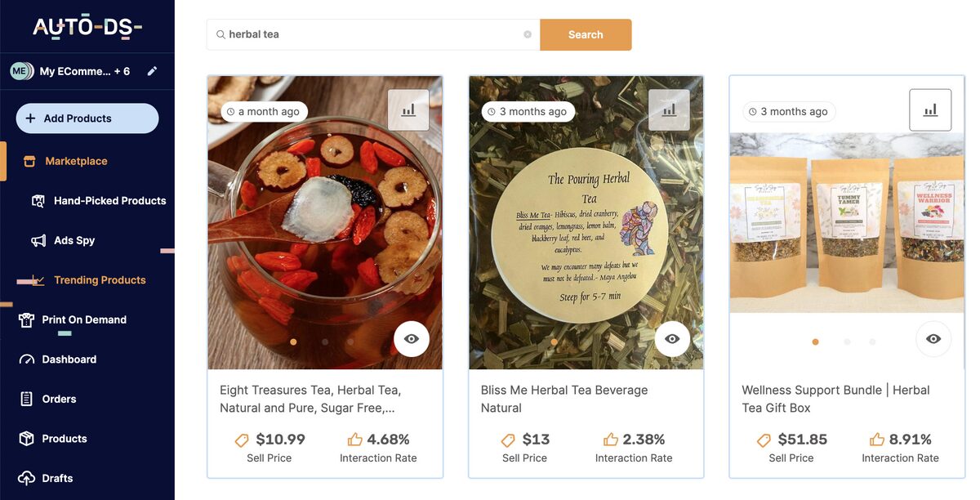Open statistics chart icon on Eight Treasures Tea
This screenshot has width=980, height=500.
coord(408,110)
